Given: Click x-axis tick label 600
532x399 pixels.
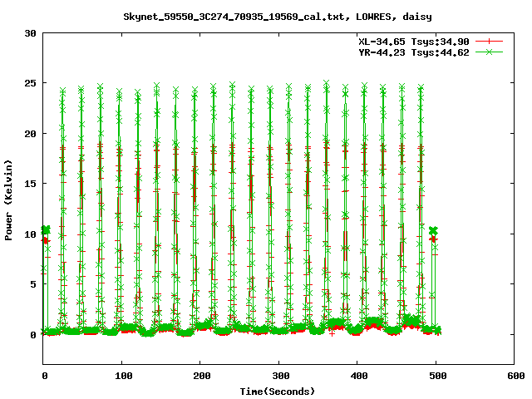Looking at the screenshot, I should click(x=516, y=376).
